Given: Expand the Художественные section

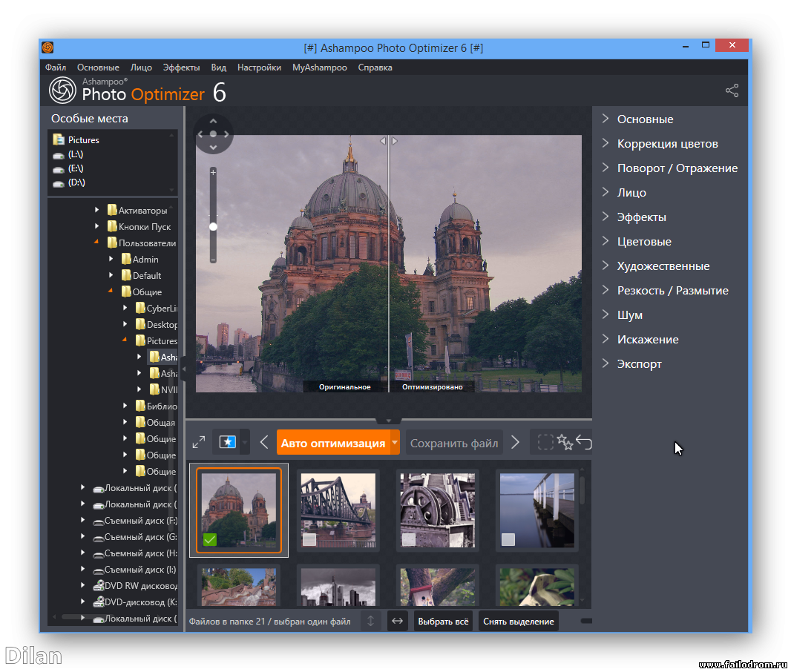Looking at the screenshot, I should click(656, 266).
